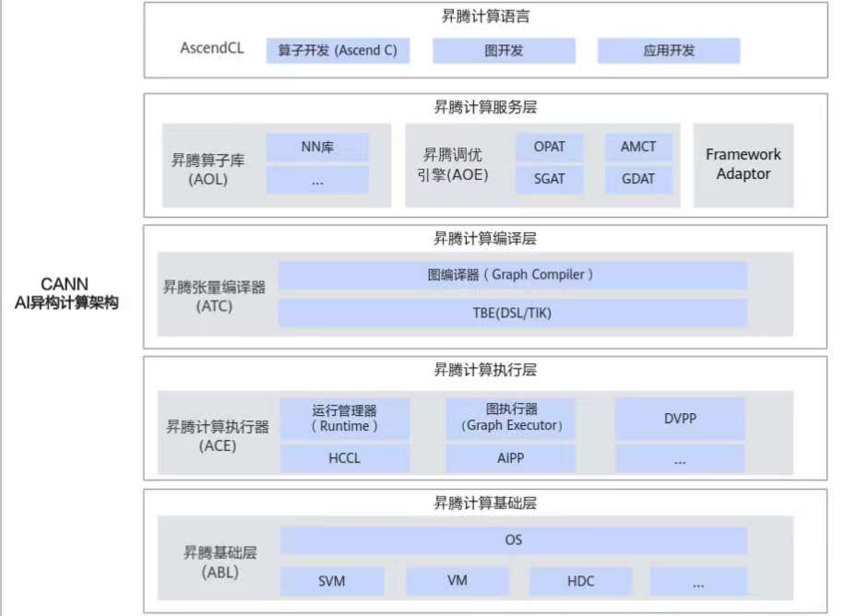The height and width of the screenshot is (616, 845).
Task: Click the 图执行器 (Graph Executor) box
Action: pos(511,419)
